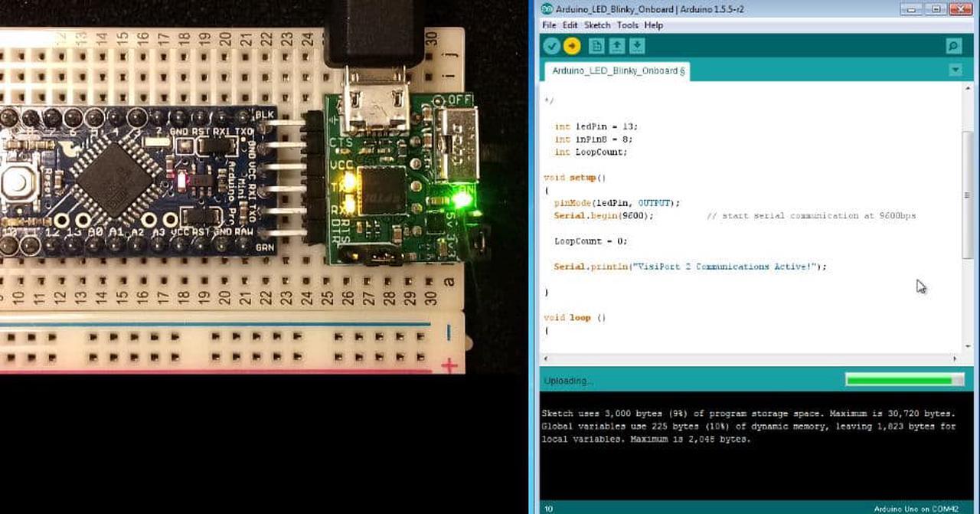Create a new sketch with New icon
980x514 pixels.
pos(596,46)
